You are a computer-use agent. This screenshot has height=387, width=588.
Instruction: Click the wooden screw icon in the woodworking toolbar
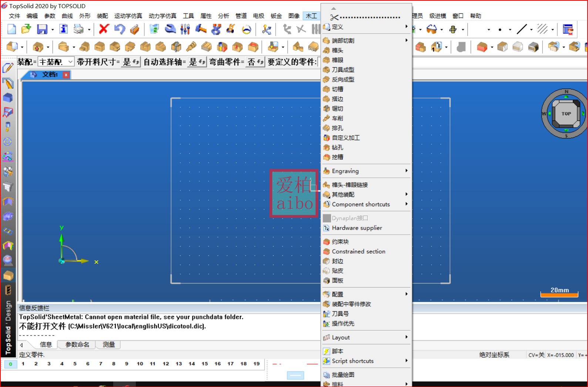click(x=191, y=47)
